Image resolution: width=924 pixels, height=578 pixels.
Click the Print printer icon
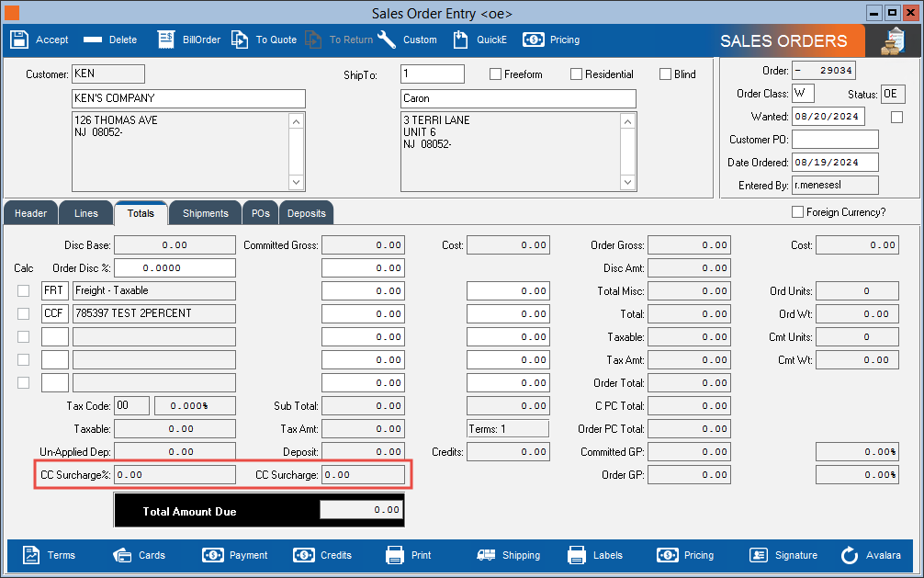click(395, 555)
